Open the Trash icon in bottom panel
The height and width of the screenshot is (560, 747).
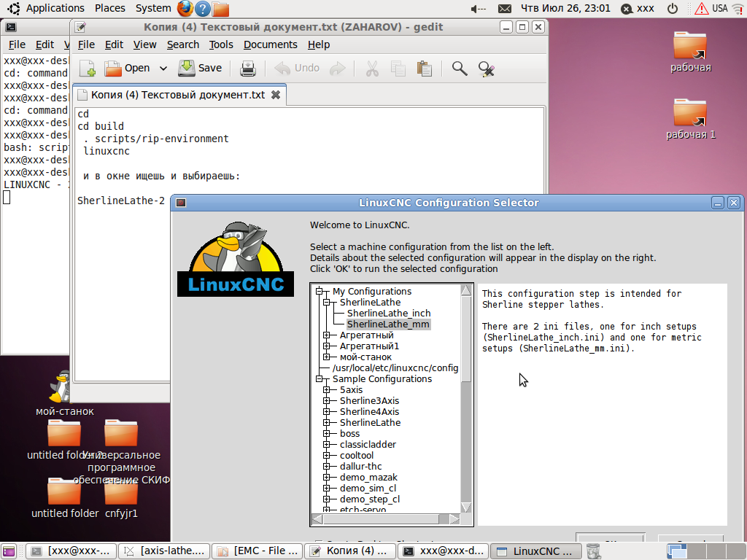(x=593, y=551)
